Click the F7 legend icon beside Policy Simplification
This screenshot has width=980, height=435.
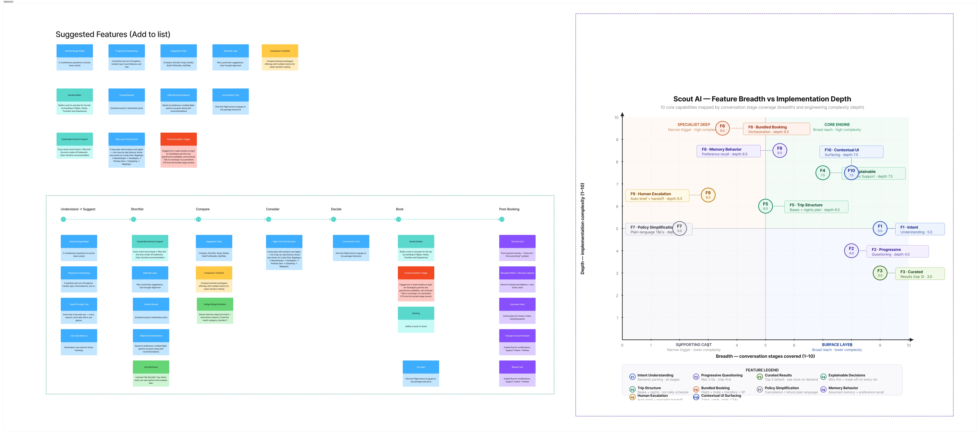point(760,390)
